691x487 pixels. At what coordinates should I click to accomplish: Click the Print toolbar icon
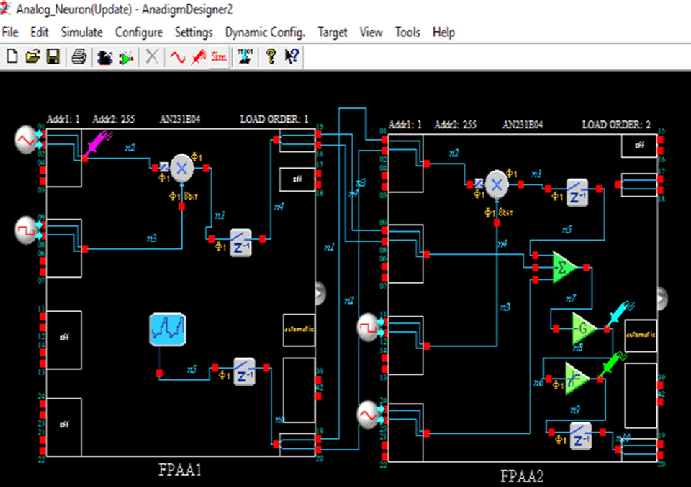click(x=78, y=57)
